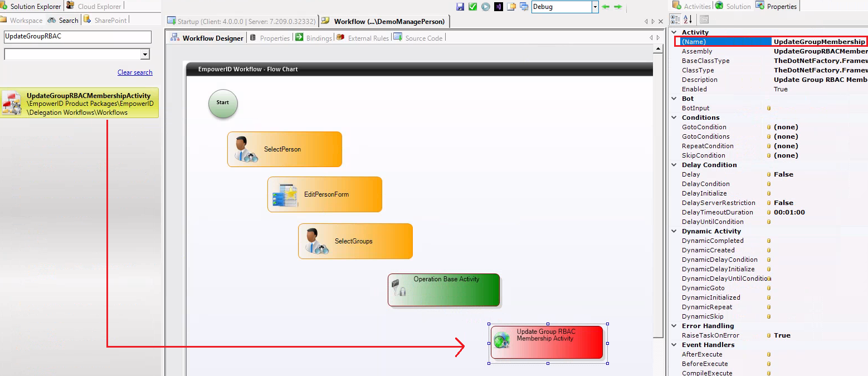Click the SelectGroups activity icon
The height and width of the screenshot is (376, 868).
tap(316, 241)
